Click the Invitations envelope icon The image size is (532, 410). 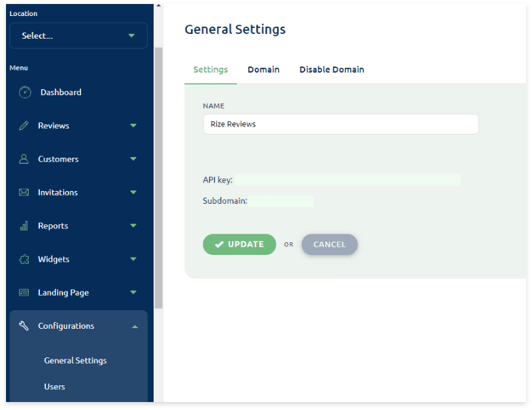point(24,192)
